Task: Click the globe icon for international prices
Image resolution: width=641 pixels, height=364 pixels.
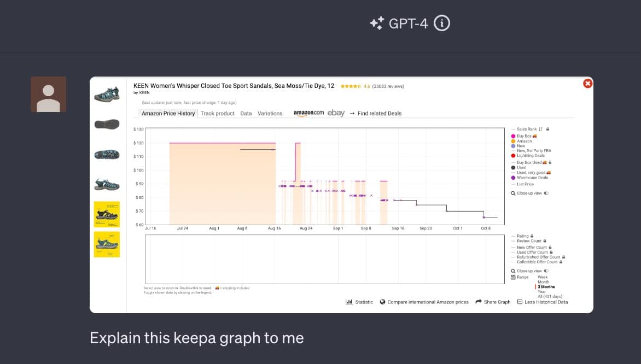Action: [383, 302]
